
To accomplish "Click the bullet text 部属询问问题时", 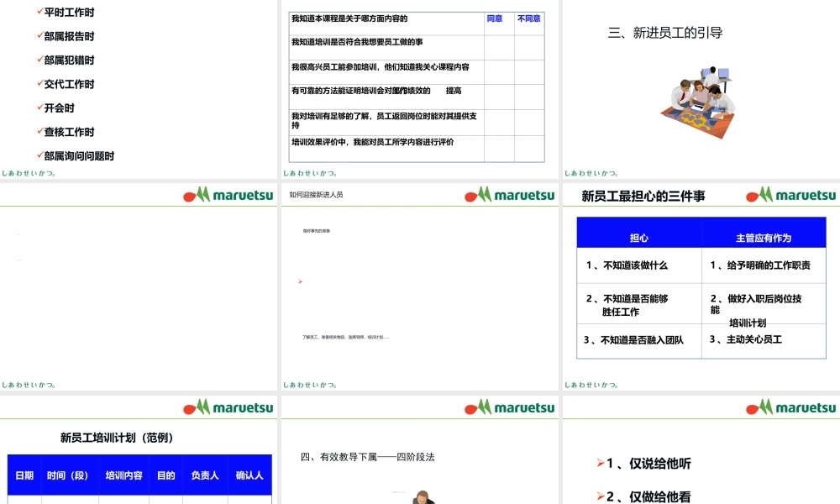I will click(x=79, y=156).
